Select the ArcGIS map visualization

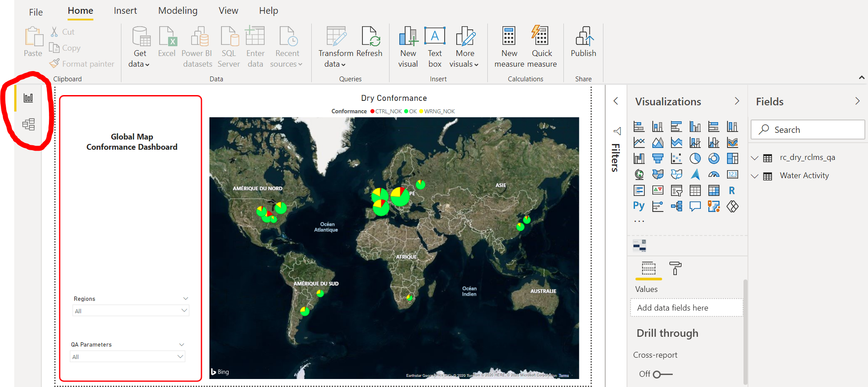(714, 206)
